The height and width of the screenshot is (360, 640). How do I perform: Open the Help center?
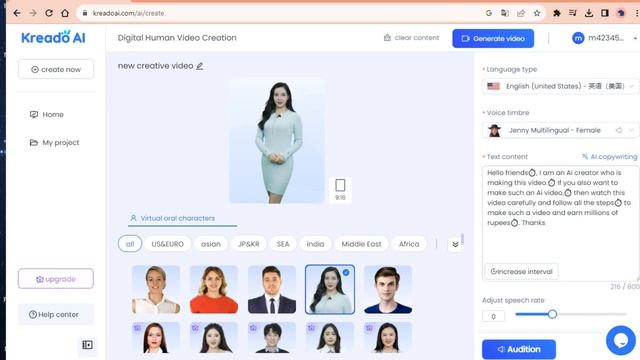pos(56,314)
